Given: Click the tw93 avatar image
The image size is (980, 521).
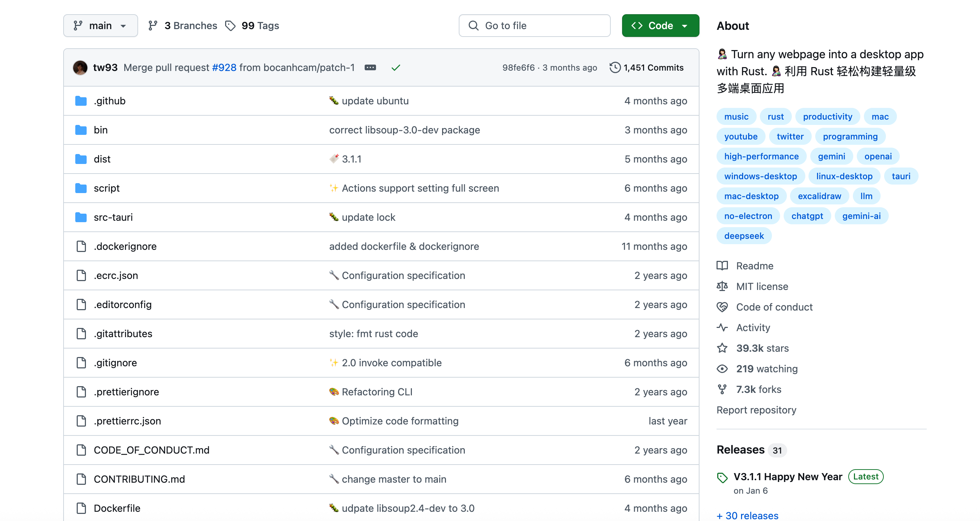Looking at the screenshot, I should point(80,68).
